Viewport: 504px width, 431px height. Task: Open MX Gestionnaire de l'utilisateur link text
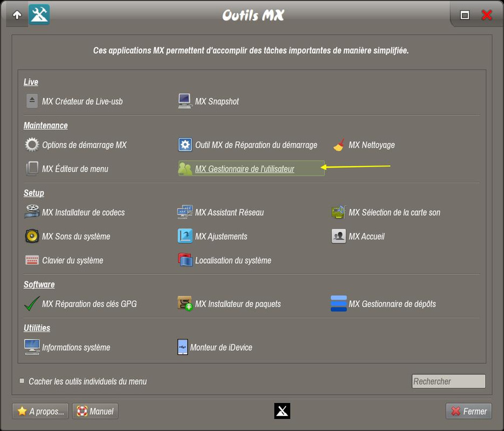[245, 169]
